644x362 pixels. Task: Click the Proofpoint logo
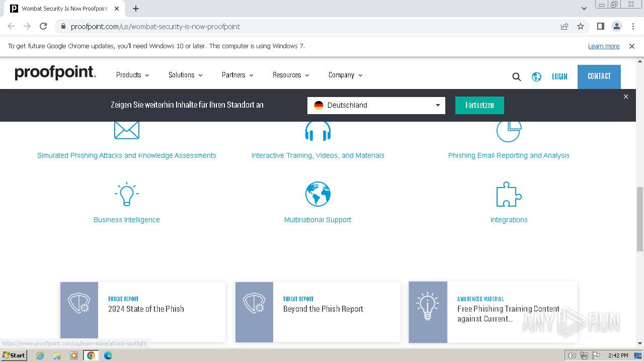(x=55, y=73)
